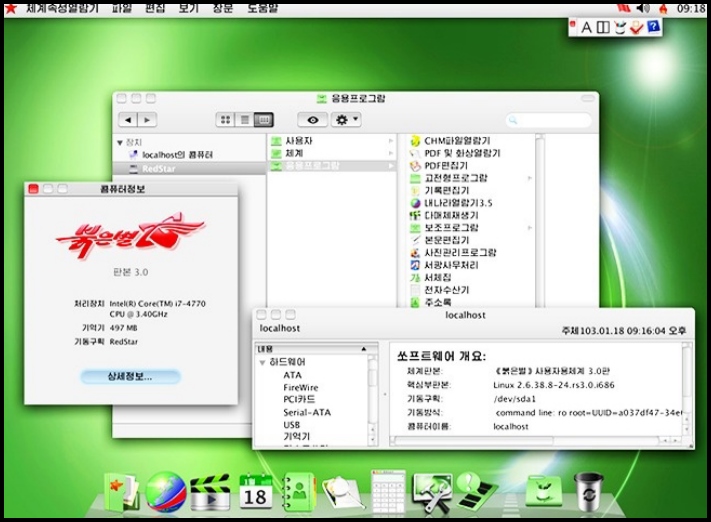Open the gear action dropdown

pos(346,120)
